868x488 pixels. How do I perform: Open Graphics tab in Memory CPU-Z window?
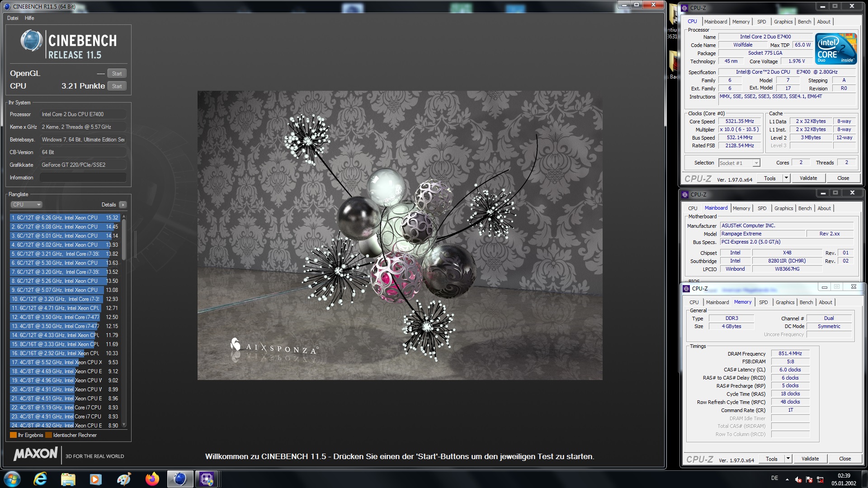tap(785, 302)
